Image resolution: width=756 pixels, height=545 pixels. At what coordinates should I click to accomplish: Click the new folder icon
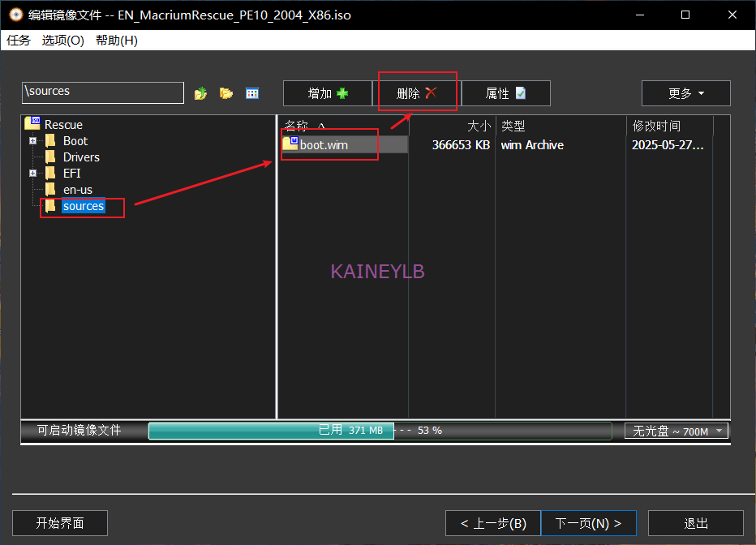(226, 93)
